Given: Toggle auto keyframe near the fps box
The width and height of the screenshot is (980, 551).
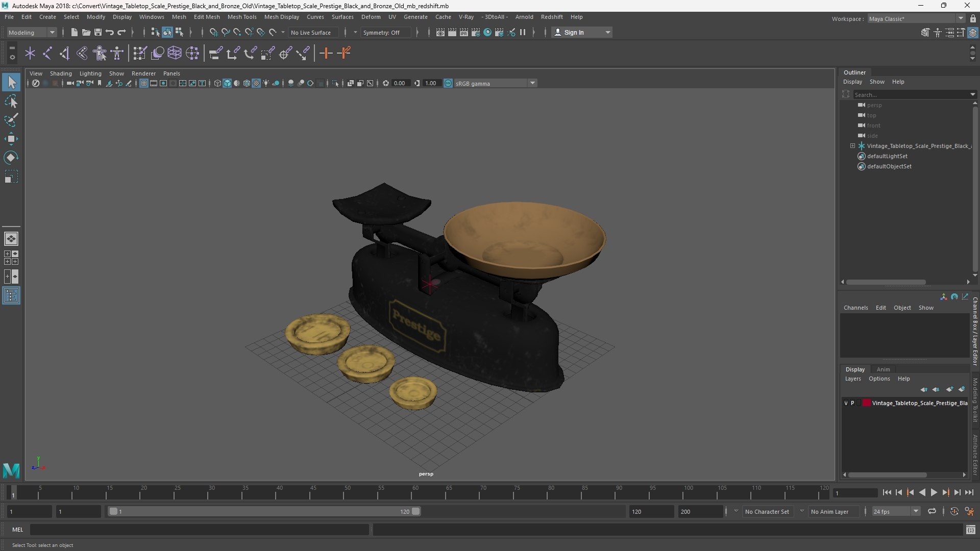Looking at the screenshot, I should click(x=954, y=511).
